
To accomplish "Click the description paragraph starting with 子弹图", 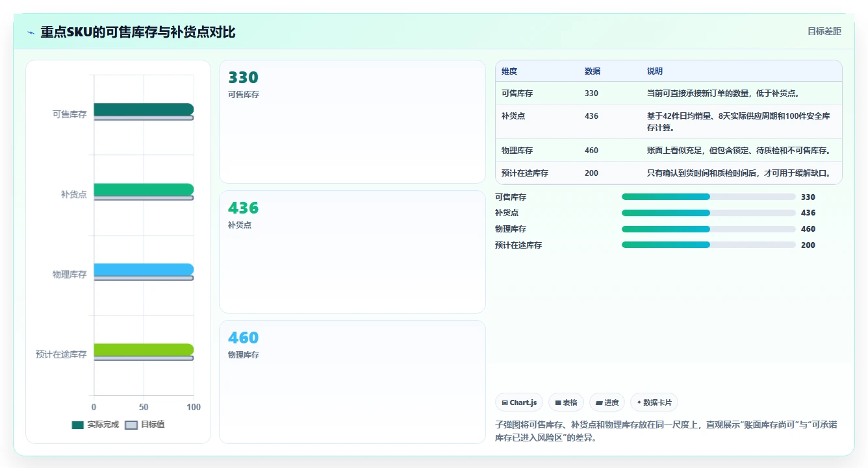I will (x=666, y=431).
